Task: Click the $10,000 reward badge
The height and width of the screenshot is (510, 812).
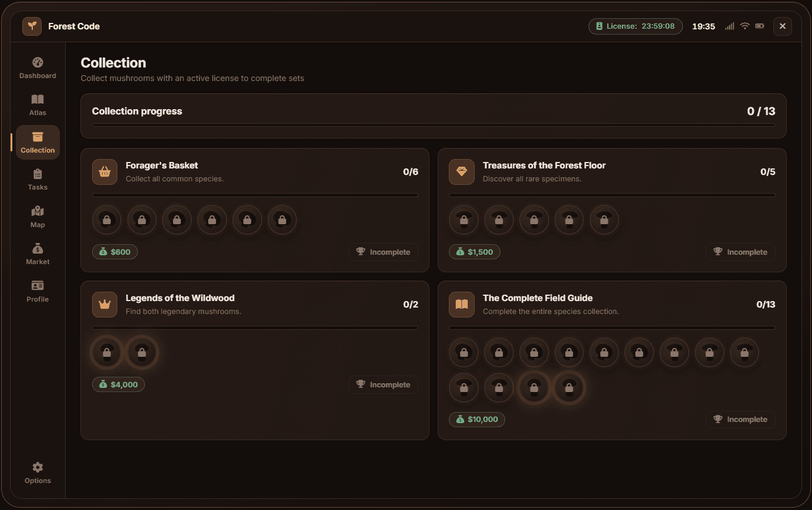Action: tap(477, 419)
